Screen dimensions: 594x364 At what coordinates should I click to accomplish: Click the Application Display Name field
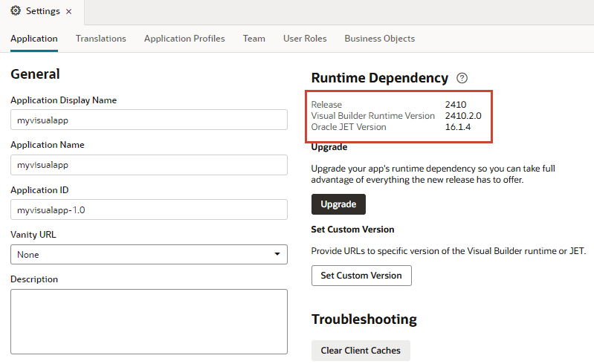point(149,120)
